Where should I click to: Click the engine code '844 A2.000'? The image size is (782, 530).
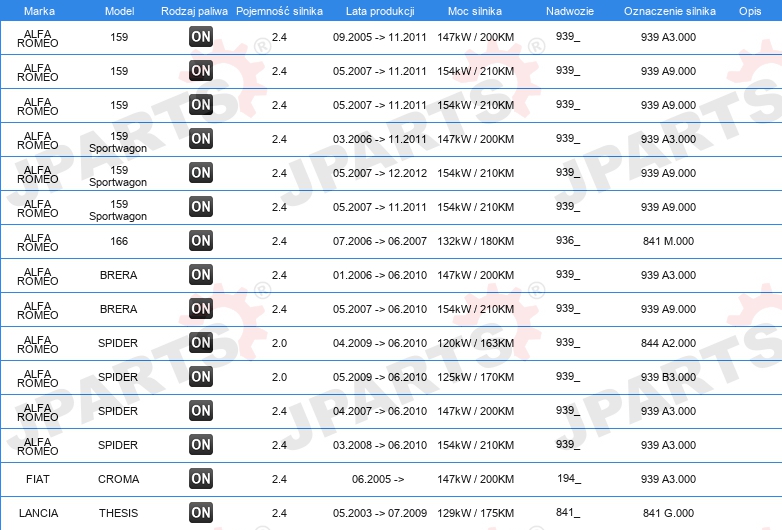click(x=668, y=343)
